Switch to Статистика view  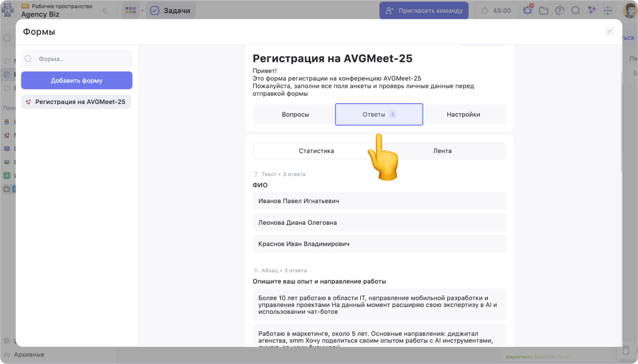[316, 151]
